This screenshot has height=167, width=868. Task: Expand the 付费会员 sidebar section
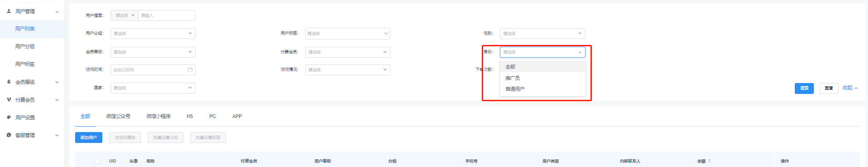tap(57, 100)
